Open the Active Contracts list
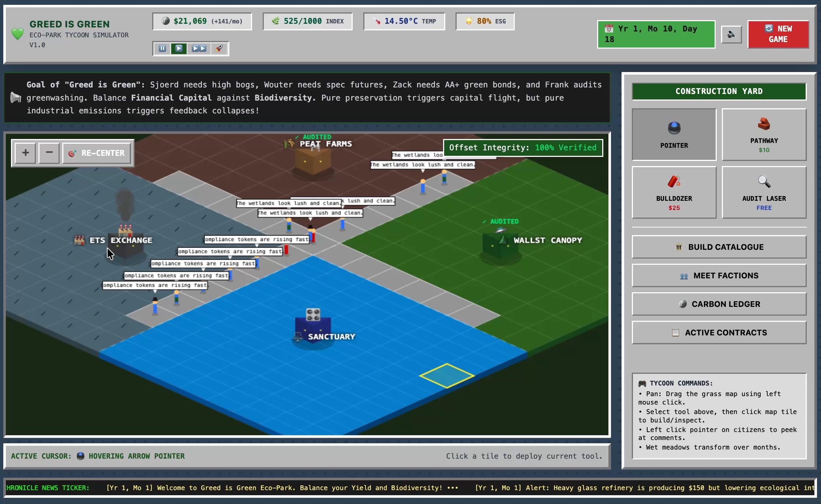The image size is (821, 504). 719,332
